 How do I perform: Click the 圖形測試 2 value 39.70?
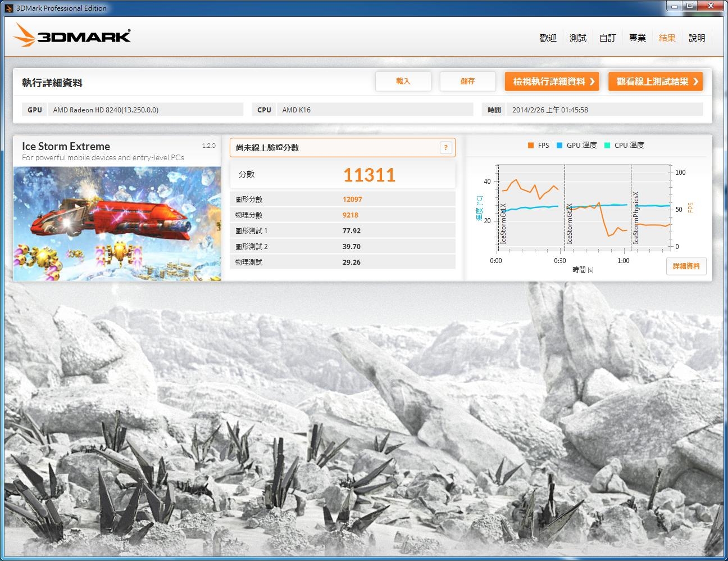pos(352,246)
